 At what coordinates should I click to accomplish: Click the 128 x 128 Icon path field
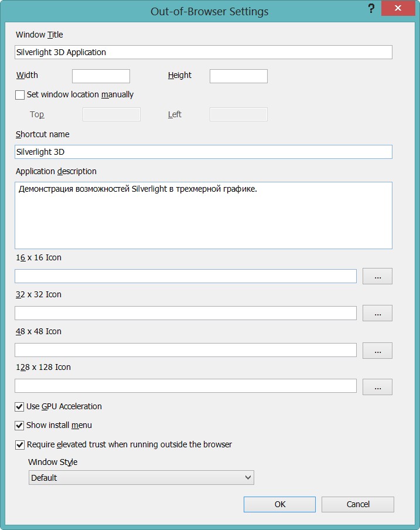(186, 386)
